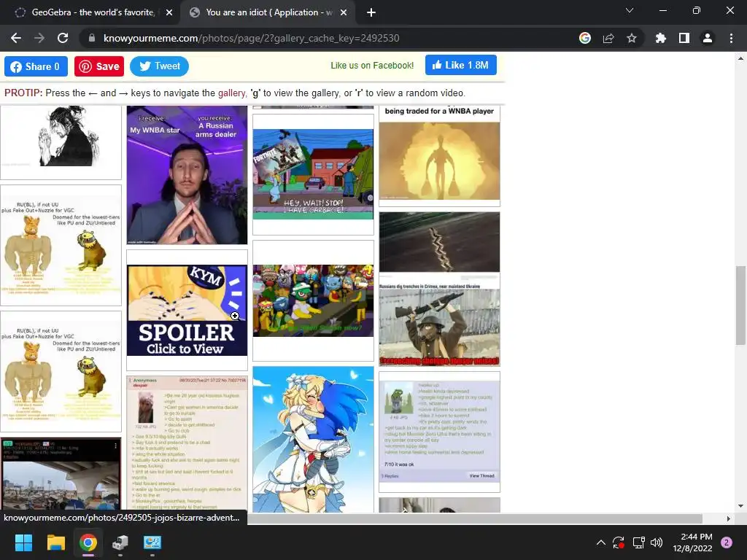This screenshot has height=560, width=747.
Task: Open Chrome's three-dot menu
Action: coord(731,38)
